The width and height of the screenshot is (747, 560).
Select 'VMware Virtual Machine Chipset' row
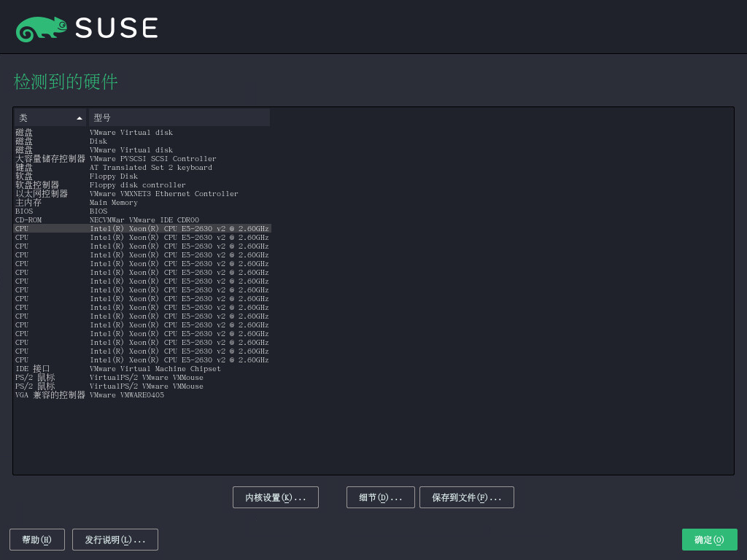click(142, 368)
